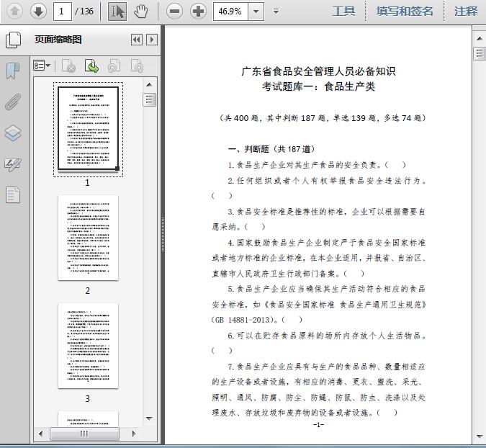Open the 注释 (Comment) pane

466,11
